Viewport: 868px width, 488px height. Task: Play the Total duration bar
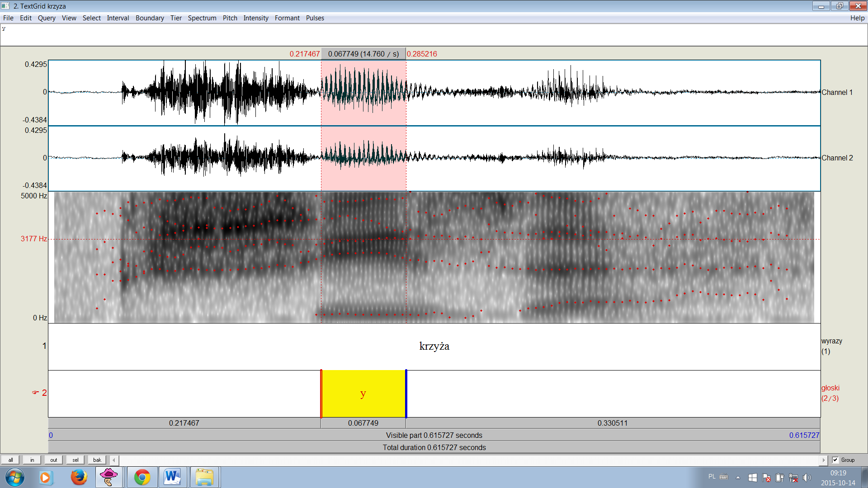tap(434, 447)
